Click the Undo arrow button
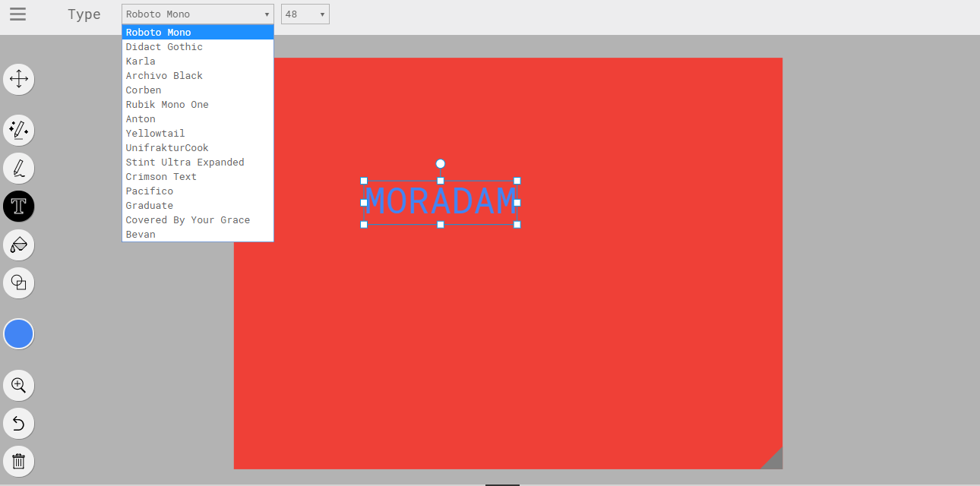This screenshot has height=486, width=980. [x=19, y=423]
